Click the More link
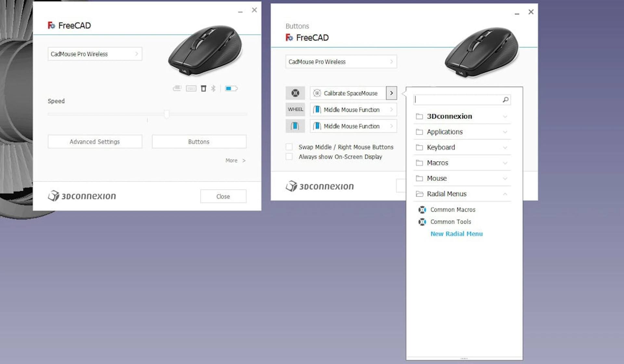The image size is (624, 364). coord(235,161)
